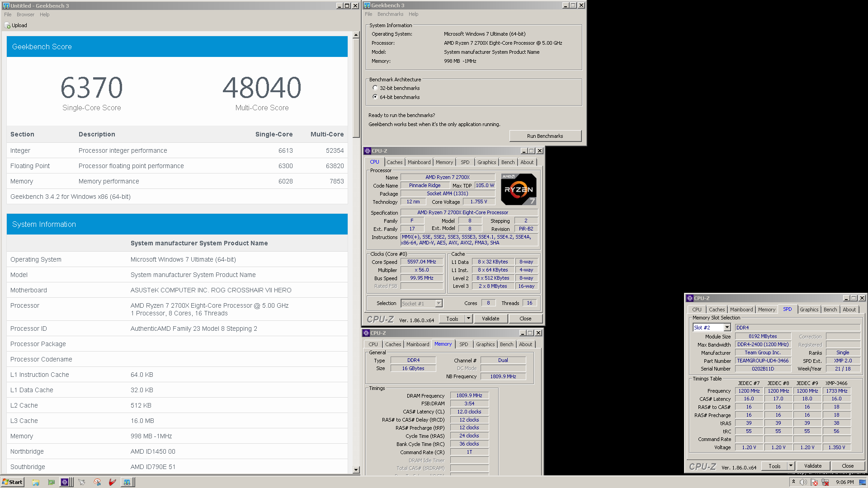Click the gray jet plane taskbar icon
The height and width of the screenshot is (488, 868).
click(x=82, y=482)
